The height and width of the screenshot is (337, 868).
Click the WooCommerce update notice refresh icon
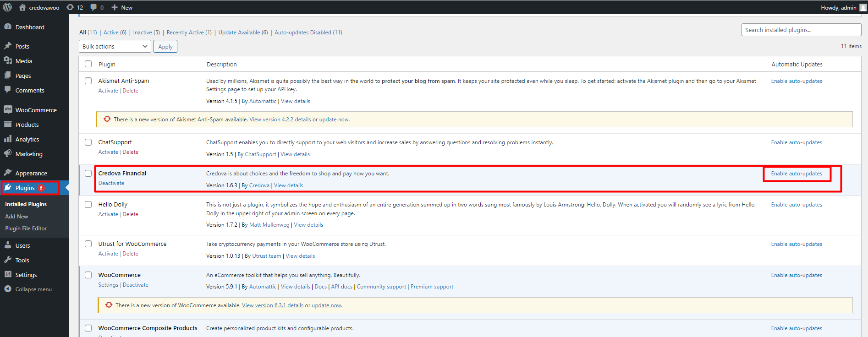[109, 305]
